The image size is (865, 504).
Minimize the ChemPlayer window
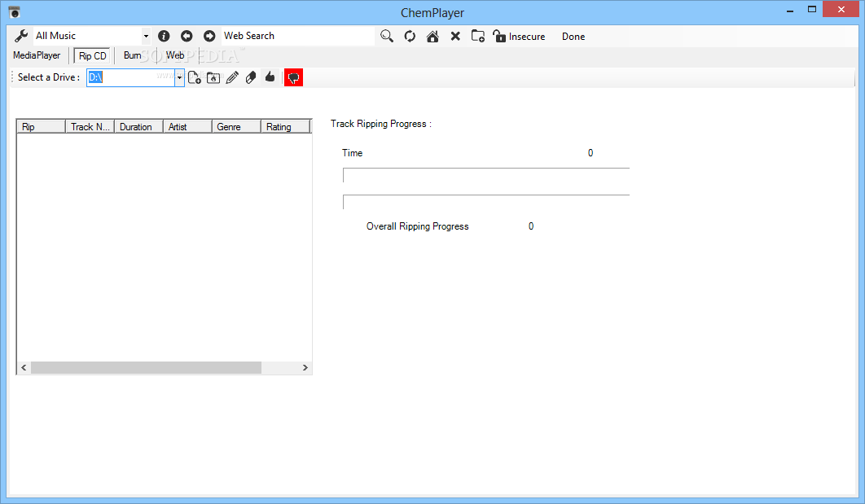pyautogui.click(x=790, y=10)
